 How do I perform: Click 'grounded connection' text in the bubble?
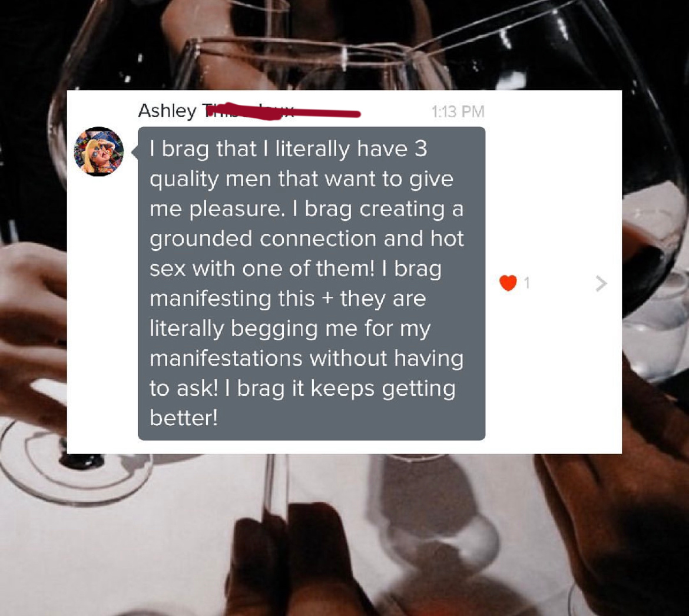(263, 240)
